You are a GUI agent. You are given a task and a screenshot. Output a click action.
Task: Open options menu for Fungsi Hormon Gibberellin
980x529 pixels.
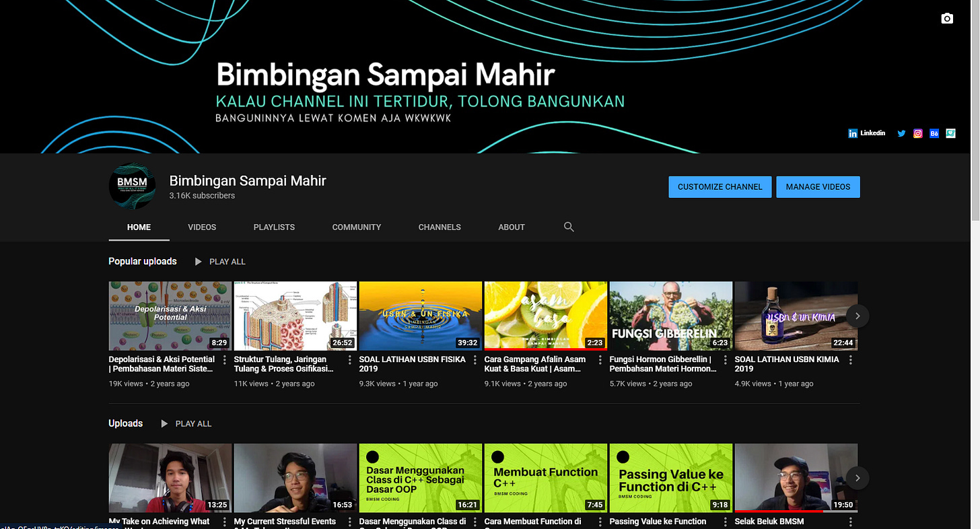click(x=726, y=360)
